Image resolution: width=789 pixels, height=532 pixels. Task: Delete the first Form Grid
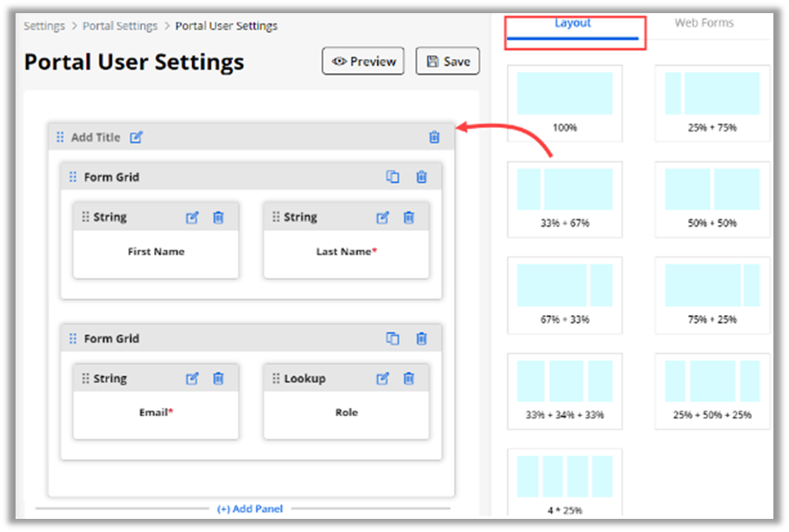[x=421, y=177]
